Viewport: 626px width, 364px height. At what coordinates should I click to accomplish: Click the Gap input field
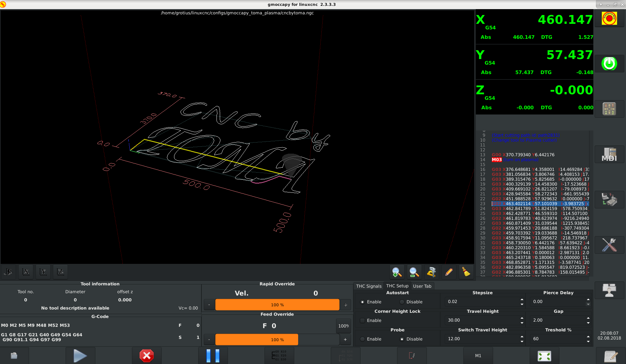(x=557, y=320)
